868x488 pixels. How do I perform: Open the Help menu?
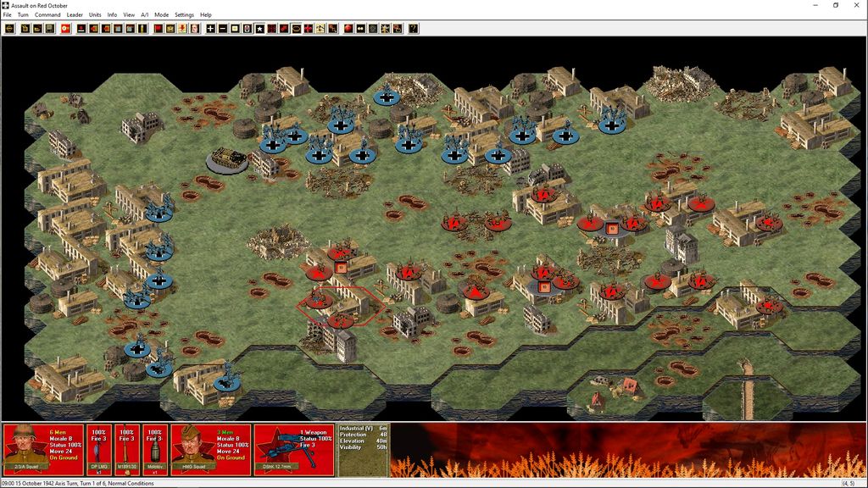point(206,15)
